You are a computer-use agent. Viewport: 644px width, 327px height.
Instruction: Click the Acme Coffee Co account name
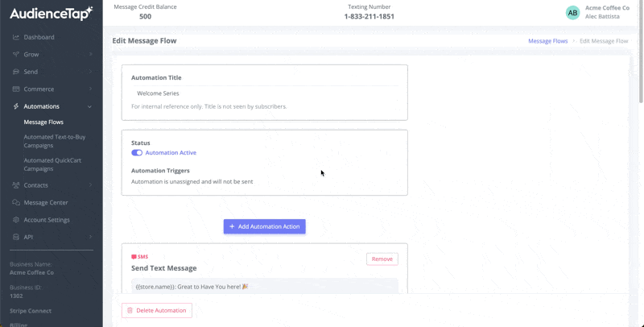[x=607, y=8]
